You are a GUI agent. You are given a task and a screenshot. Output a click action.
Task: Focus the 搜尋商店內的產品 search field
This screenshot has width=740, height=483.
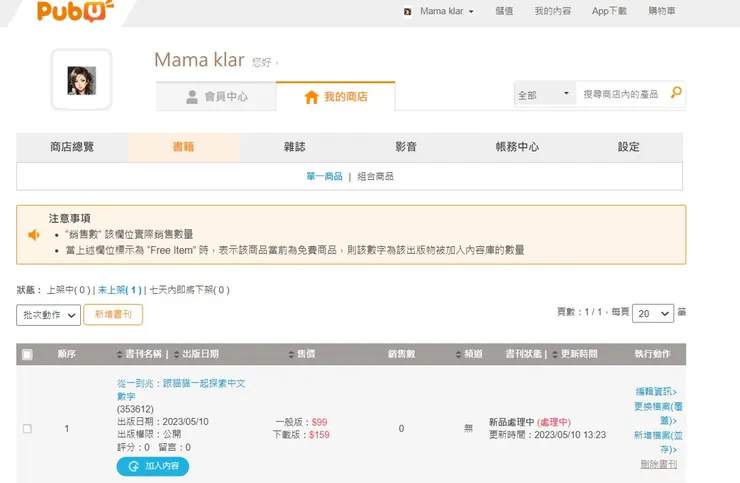click(621, 94)
